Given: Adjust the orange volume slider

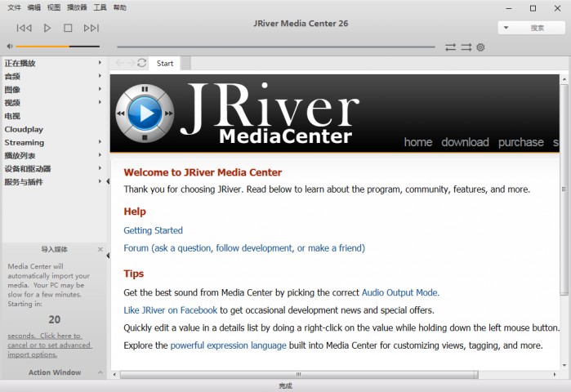Looking at the screenshot, I should [57, 47].
